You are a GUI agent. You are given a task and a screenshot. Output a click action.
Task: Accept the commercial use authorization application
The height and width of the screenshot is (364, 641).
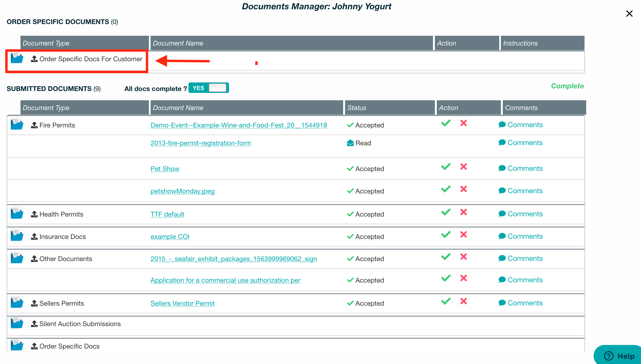[x=446, y=278]
